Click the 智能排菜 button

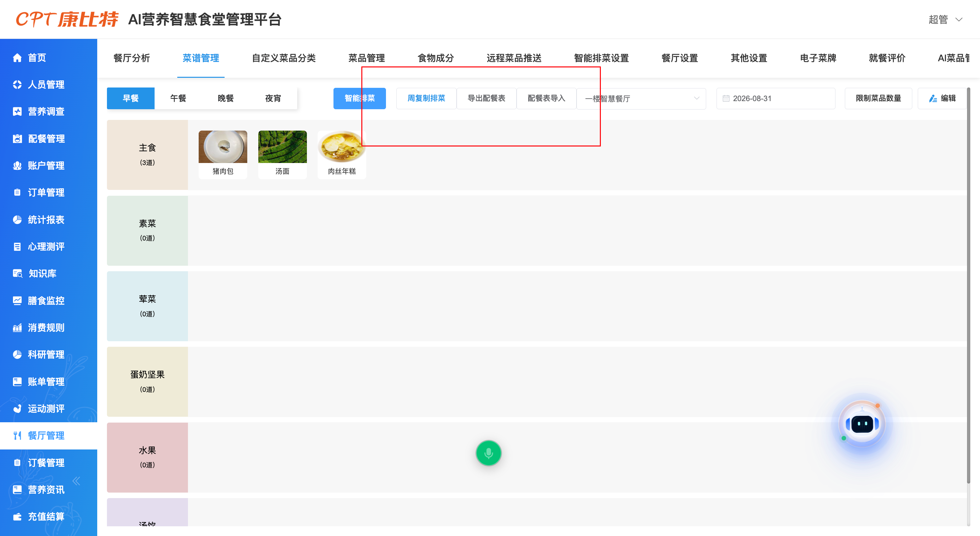pos(359,99)
